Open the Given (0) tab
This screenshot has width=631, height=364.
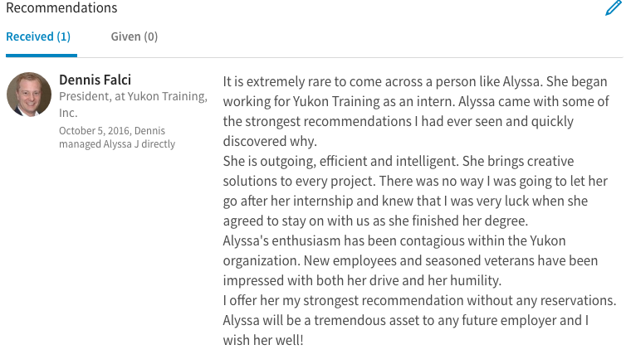pos(135,36)
